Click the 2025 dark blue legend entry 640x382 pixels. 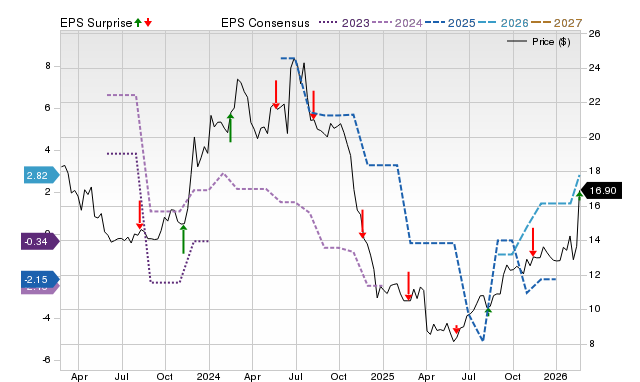click(x=450, y=23)
